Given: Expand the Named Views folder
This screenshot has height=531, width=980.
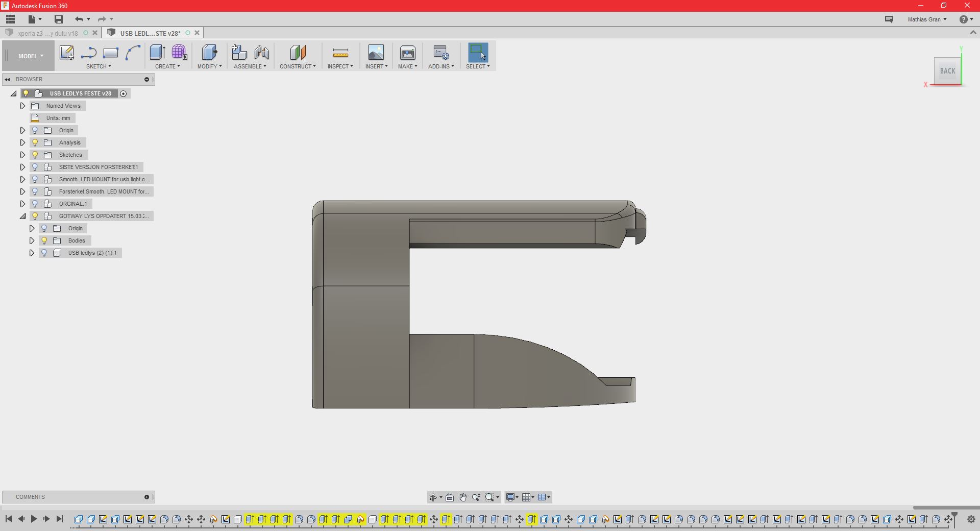Looking at the screenshot, I should (22, 106).
